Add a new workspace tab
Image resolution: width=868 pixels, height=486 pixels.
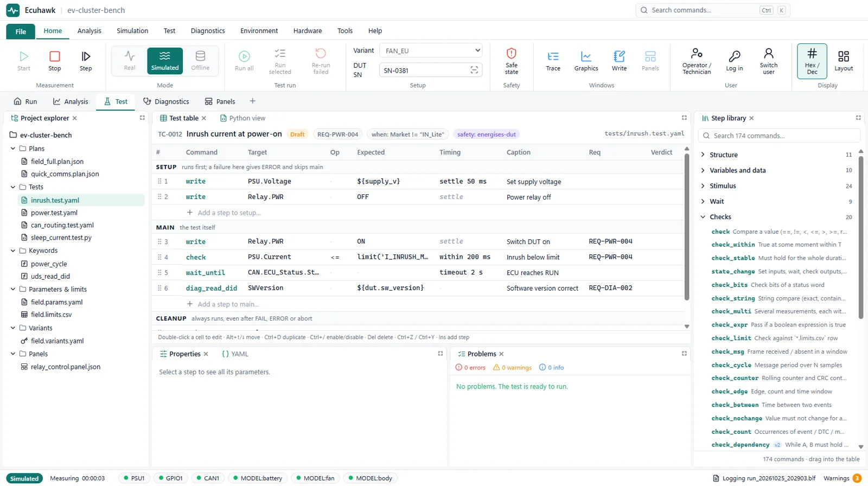click(x=252, y=101)
